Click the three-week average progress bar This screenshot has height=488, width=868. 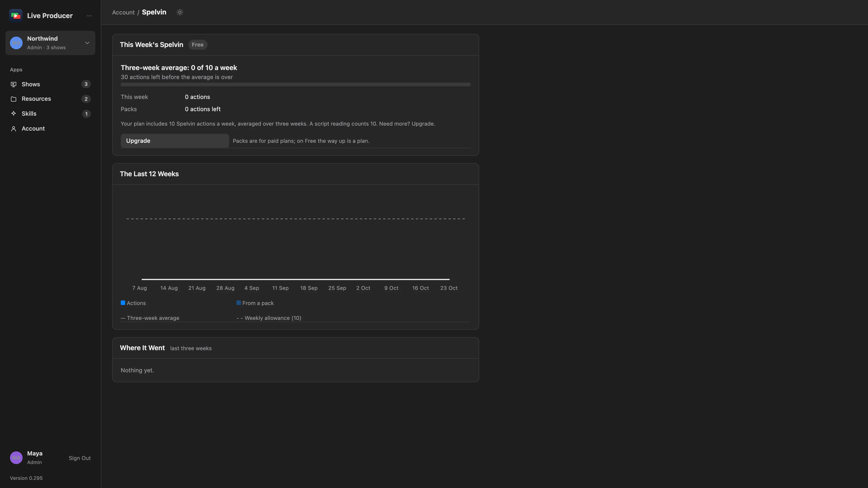tap(295, 84)
